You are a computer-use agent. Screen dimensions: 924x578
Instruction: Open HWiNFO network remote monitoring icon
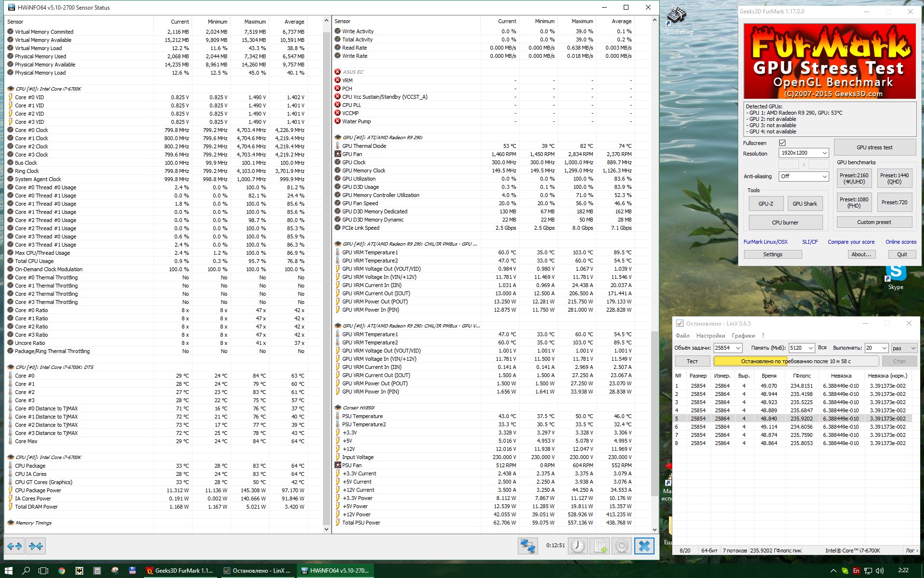[x=527, y=546]
